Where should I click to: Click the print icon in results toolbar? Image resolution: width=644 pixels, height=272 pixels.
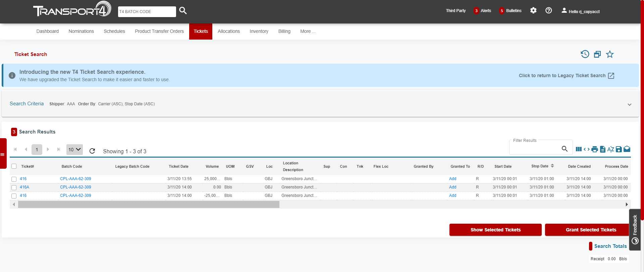pyautogui.click(x=594, y=149)
